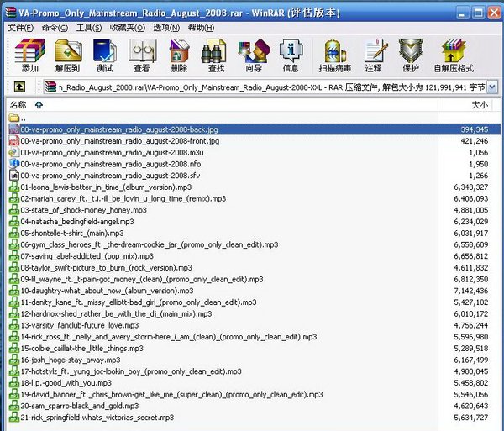
Task: Open the 文件(F) menu
Action: point(20,28)
